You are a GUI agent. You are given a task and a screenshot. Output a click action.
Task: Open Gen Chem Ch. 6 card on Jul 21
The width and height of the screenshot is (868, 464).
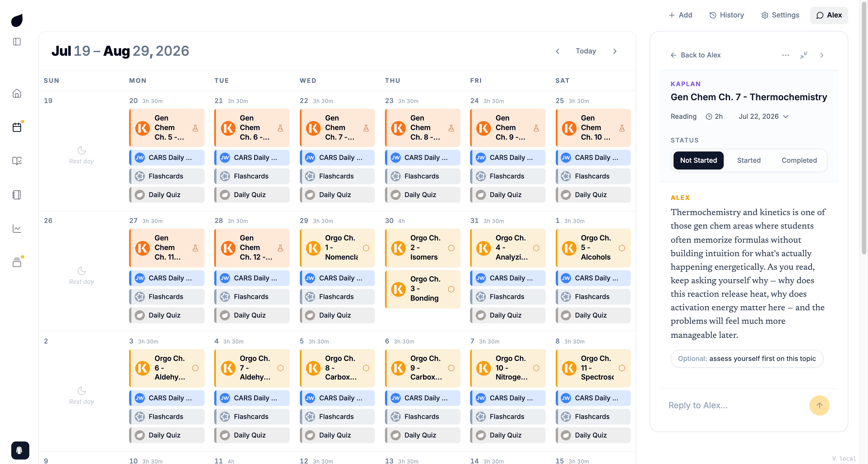[x=252, y=128]
